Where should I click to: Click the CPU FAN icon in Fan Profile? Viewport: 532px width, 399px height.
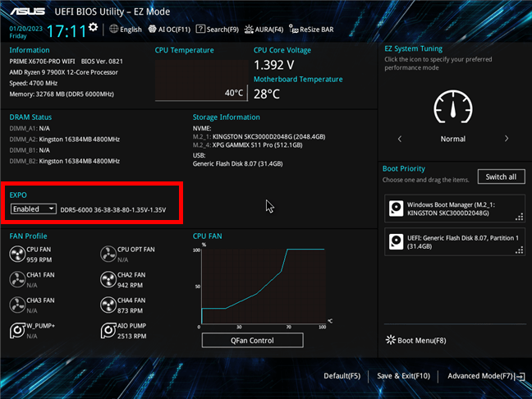point(17,255)
